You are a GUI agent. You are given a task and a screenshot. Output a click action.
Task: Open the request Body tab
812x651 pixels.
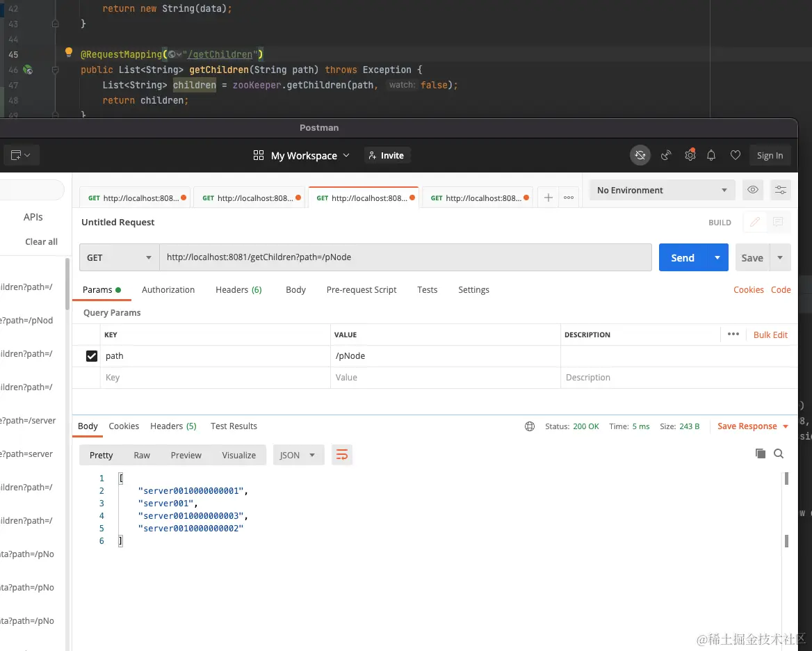tap(295, 289)
